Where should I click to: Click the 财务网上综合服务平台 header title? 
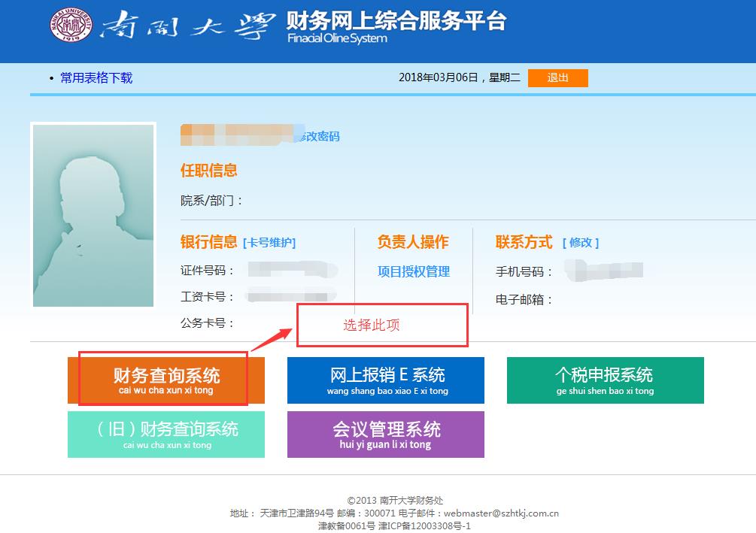396,21
